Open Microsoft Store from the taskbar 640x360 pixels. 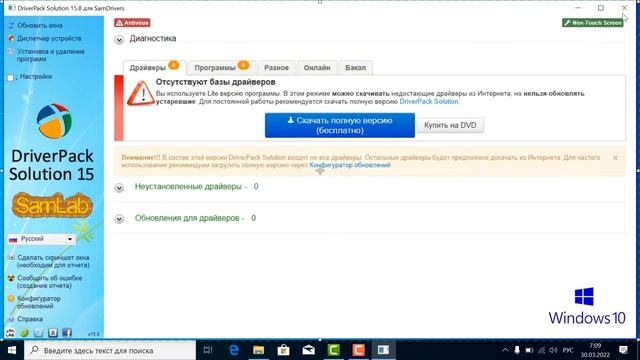click(x=283, y=350)
